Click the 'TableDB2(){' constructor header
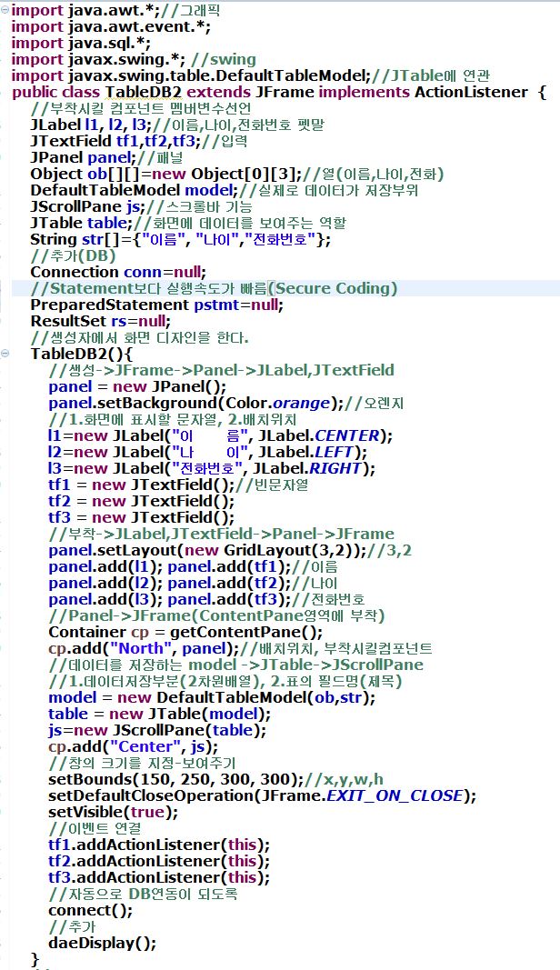 (82, 354)
